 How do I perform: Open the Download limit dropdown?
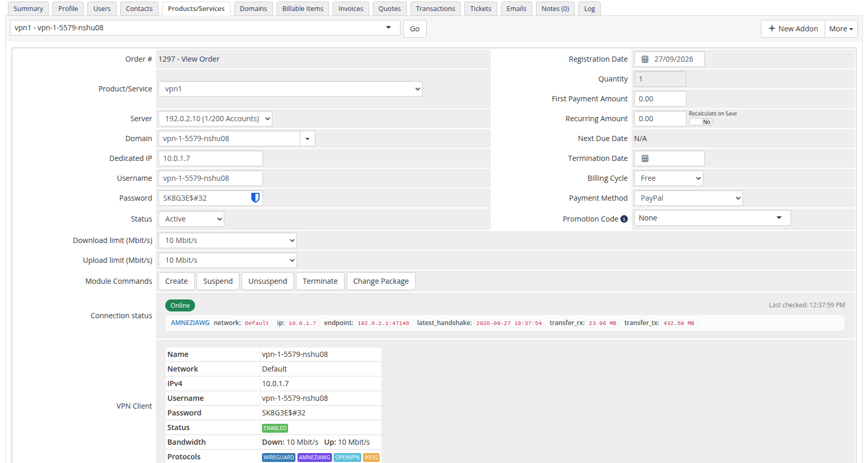[227, 240]
